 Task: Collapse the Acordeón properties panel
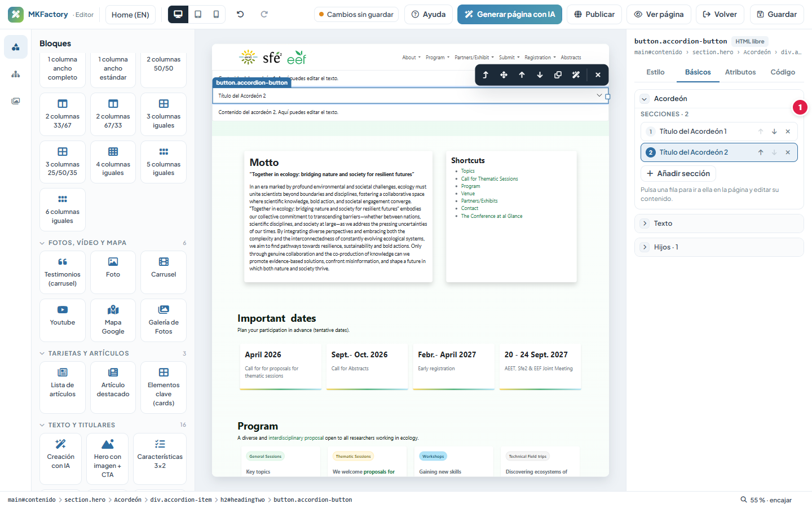coord(645,99)
